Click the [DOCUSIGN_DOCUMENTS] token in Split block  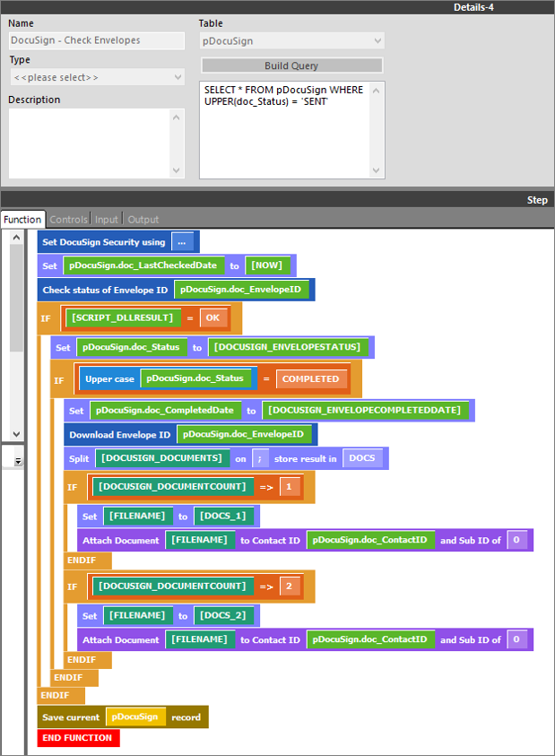tap(162, 458)
